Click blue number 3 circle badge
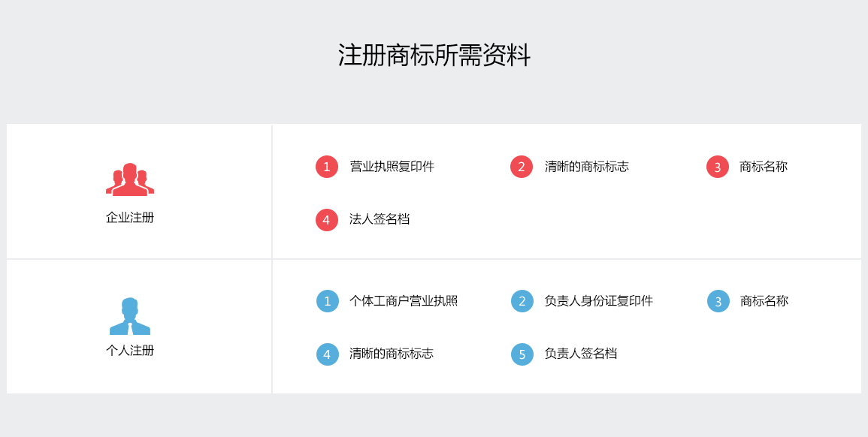The width and height of the screenshot is (868, 437). (718, 301)
